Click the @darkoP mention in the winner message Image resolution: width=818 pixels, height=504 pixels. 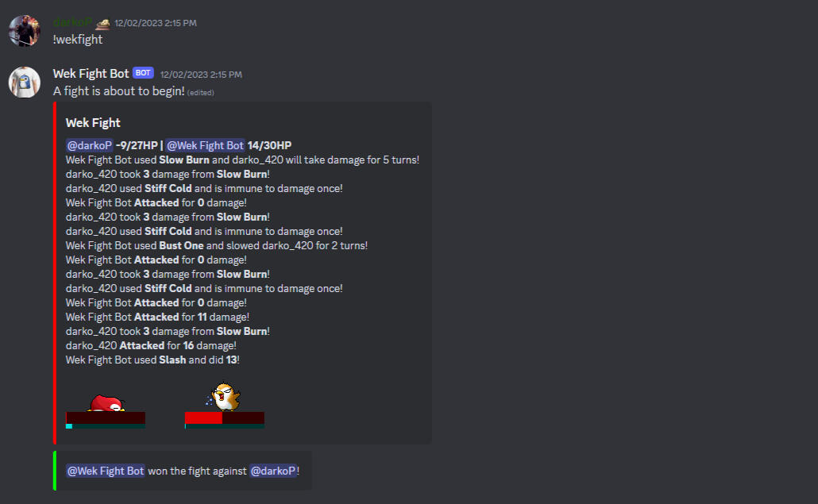[273, 471]
